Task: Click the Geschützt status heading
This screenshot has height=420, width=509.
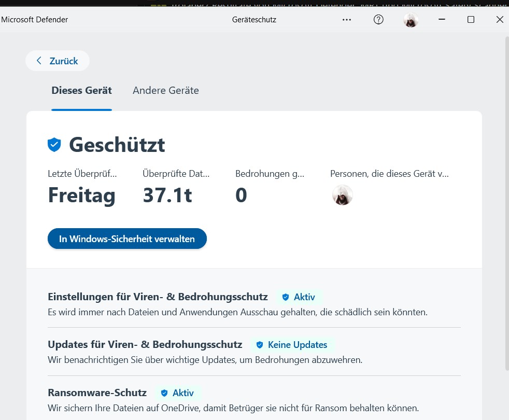Action: 117,145
